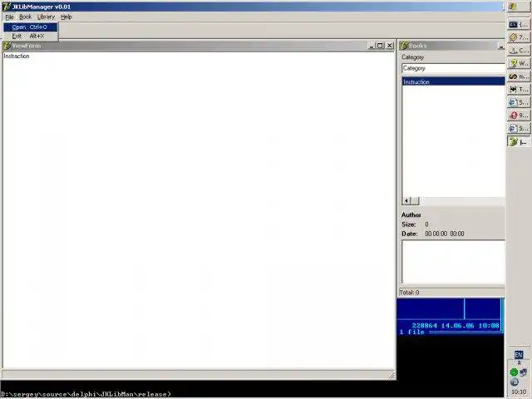Click the green tray icon
The image size is (532, 399).
pyautogui.click(x=514, y=372)
